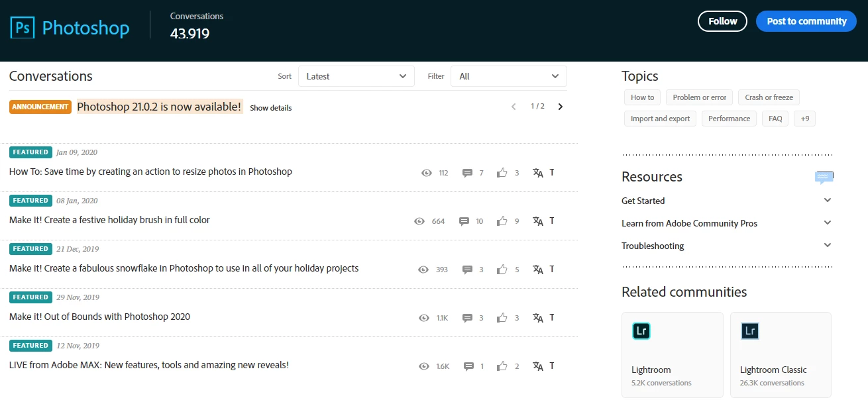This screenshot has height=404, width=868.
Task: Click the ANNOUNCEMENT orange badge
Action: 40,107
